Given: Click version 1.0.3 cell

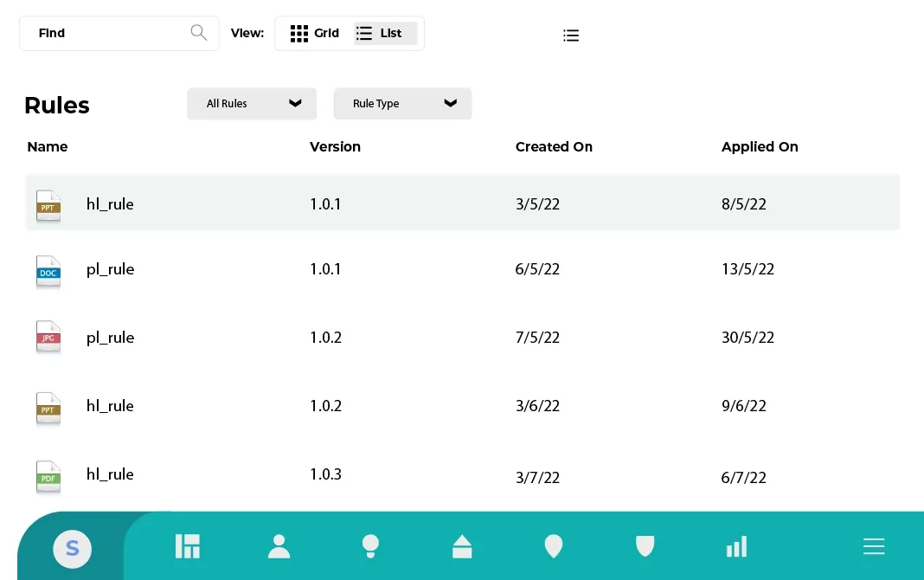Looking at the screenshot, I should [325, 474].
